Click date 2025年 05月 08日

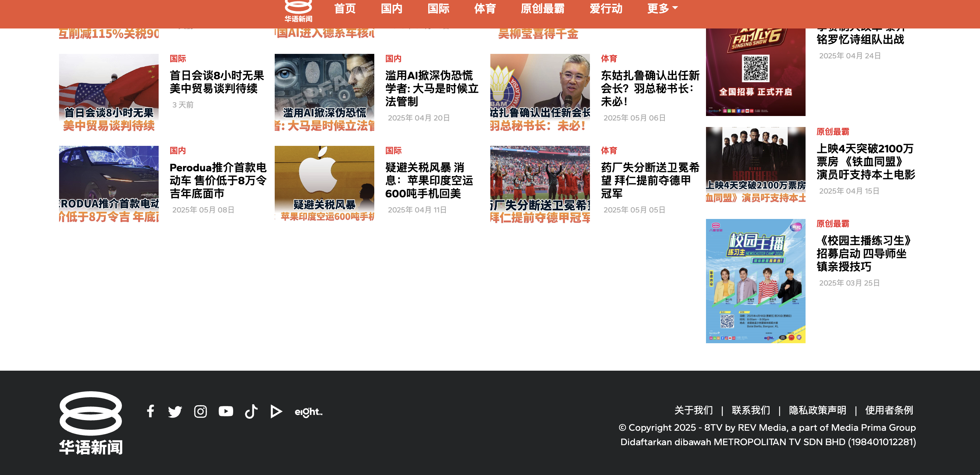[203, 210]
